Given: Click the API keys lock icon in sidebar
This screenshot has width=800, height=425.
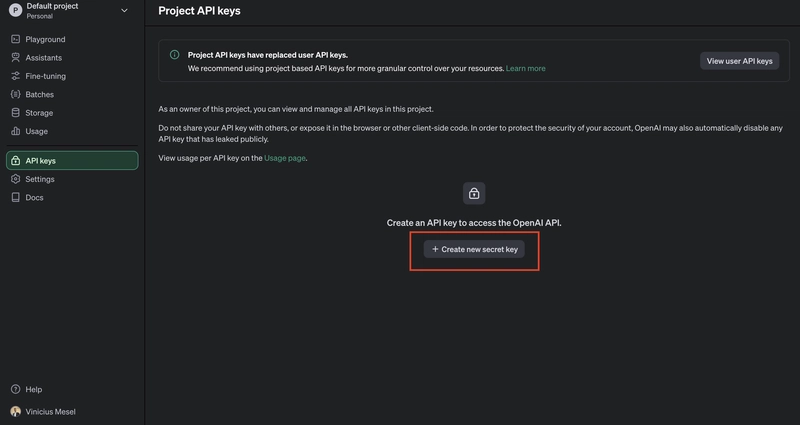Looking at the screenshot, I should (x=16, y=161).
